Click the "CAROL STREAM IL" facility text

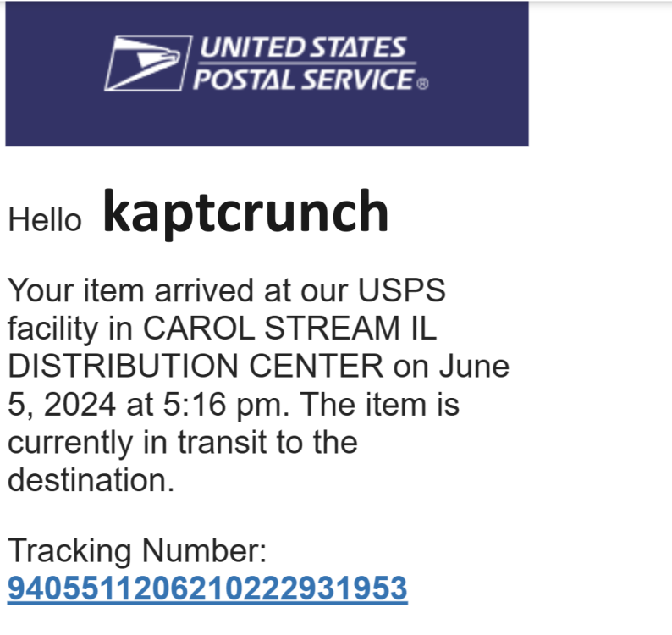(289, 329)
